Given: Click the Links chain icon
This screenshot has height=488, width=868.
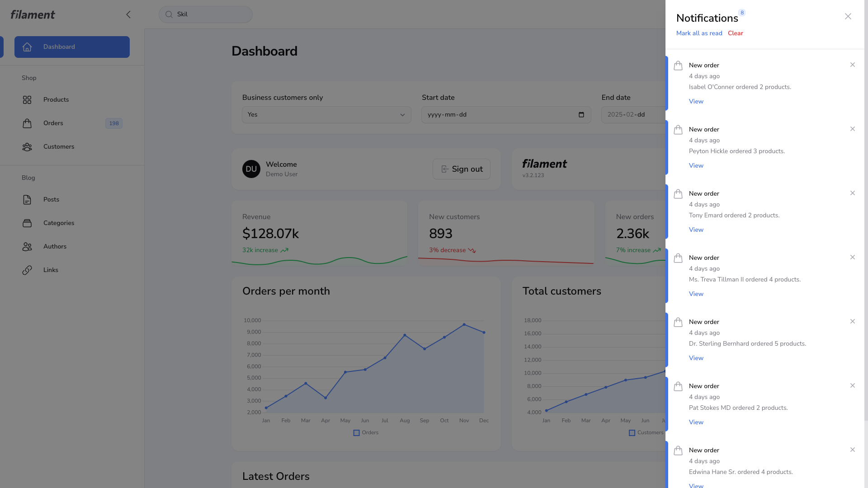Looking at the screenshot, I should click(27, 270).
